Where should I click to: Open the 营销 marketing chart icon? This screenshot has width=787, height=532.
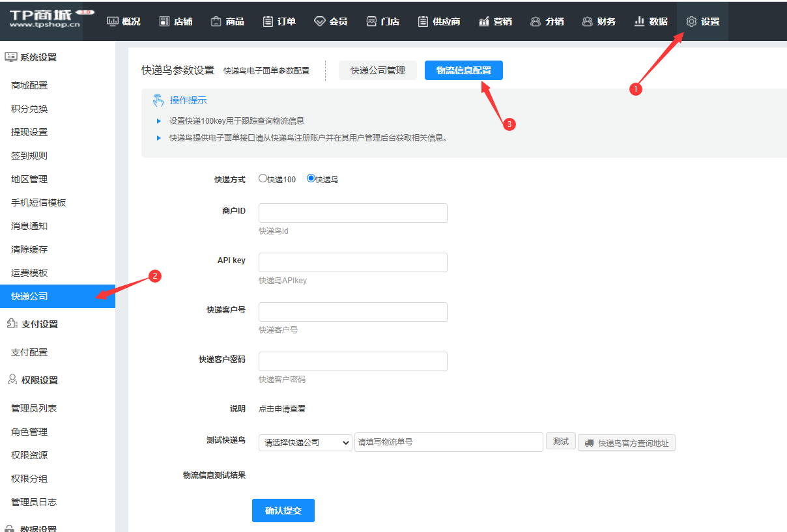tap(483, 21)
